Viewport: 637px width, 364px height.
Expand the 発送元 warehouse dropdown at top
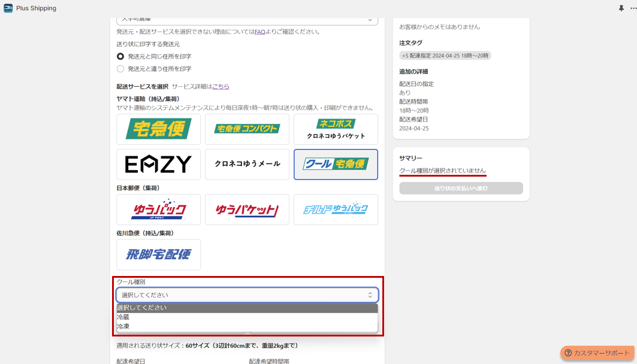pyautogui.click(x=247, y=20)
